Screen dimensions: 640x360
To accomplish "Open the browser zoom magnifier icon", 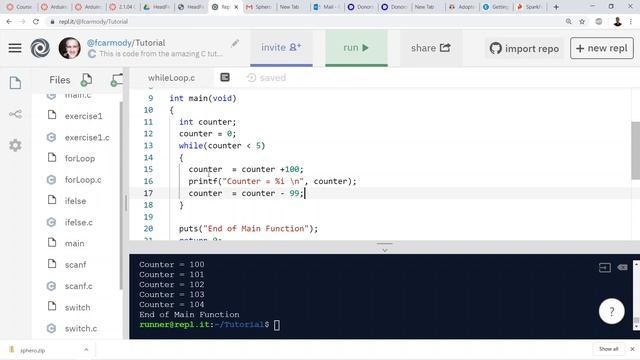I will (569, 22).
